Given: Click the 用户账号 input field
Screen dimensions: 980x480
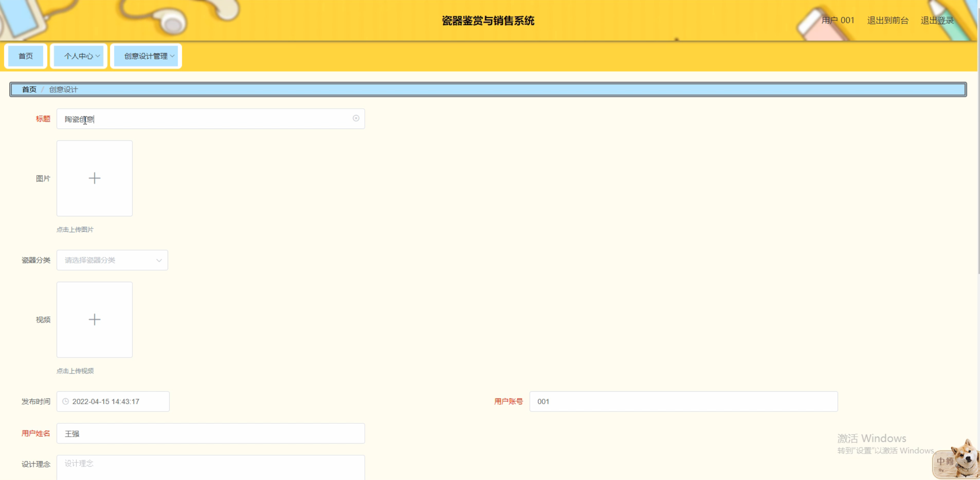Looking at the screenshot, I should (x=683, y=401).
